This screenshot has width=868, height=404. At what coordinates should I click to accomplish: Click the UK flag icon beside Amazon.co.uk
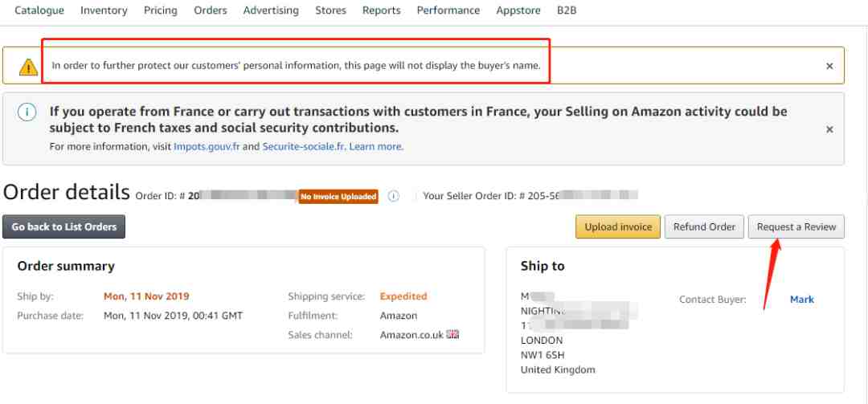[452, 334]
